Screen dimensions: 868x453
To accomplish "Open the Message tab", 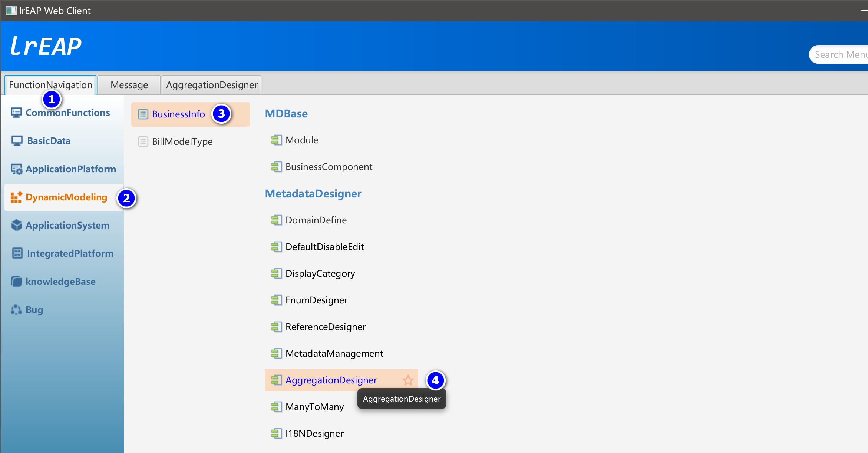I will [129, 85].
